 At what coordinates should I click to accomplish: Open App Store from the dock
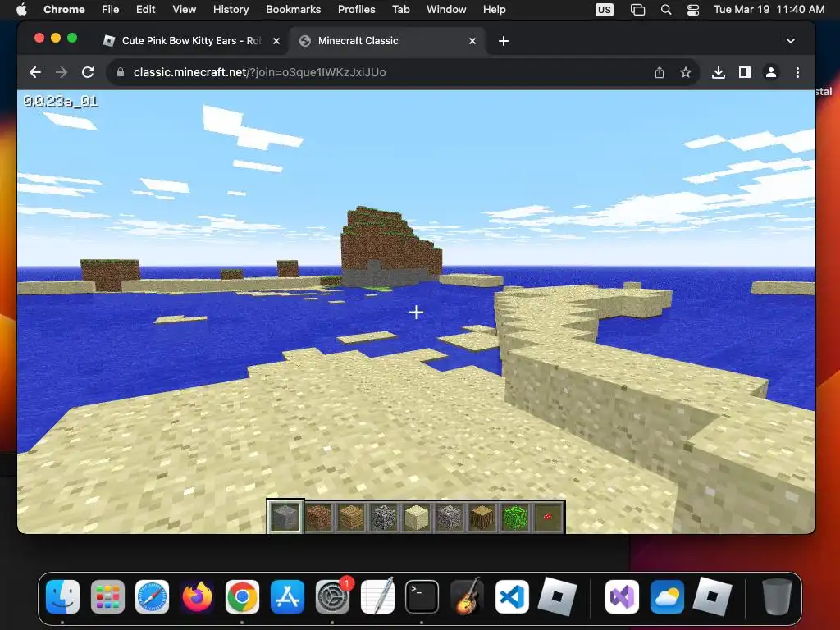click(x=287, y=597)
